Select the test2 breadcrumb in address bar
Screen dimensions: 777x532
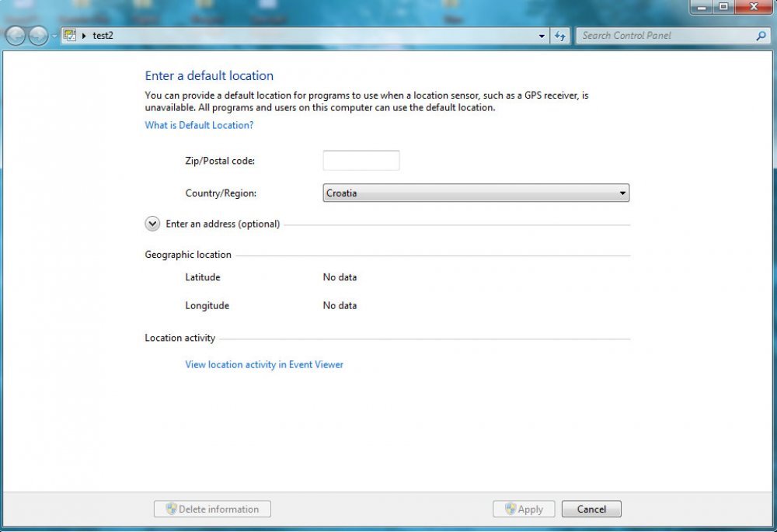coord(103,36)
